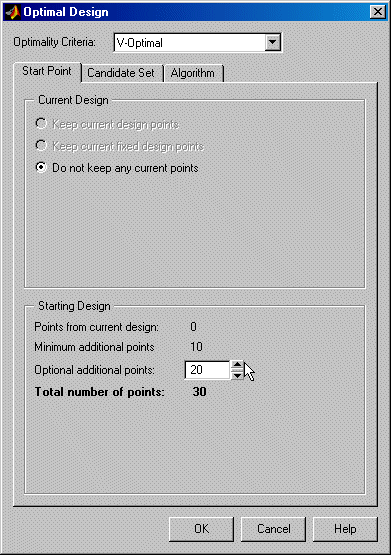
Task: Increase optional additional points with up arrow
Action: pyautogui.click(x=237, y=365)
